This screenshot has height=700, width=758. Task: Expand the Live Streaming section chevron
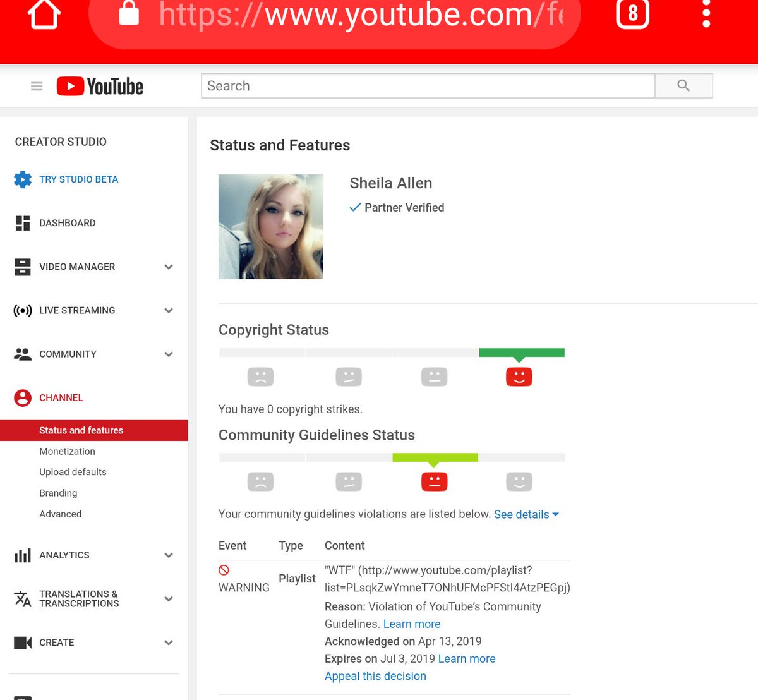pyautogui.click(x=169, y=310)
